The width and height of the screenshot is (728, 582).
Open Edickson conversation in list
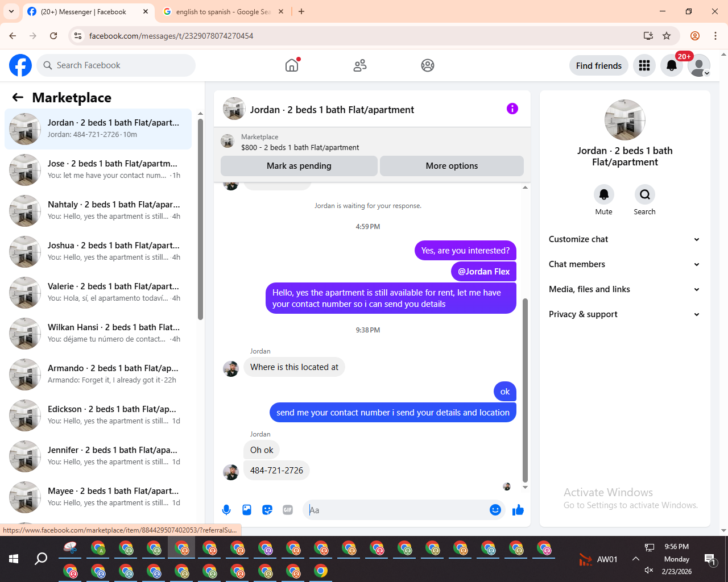(x=98, y=415)
